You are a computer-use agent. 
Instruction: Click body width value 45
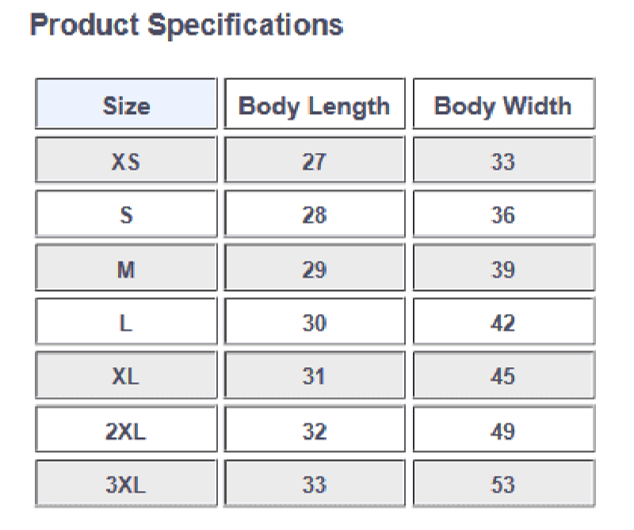click(503, 377)
